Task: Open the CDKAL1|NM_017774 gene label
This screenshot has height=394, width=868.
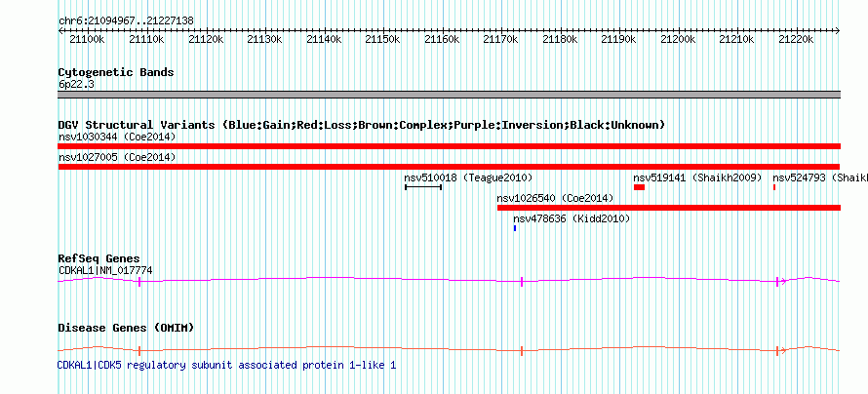Action: (105, 270)
